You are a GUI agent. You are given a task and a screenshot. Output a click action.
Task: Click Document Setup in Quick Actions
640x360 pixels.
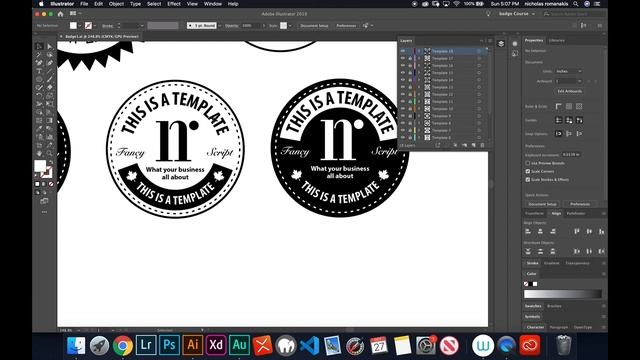pyautogui.click(x=542, y=204)
